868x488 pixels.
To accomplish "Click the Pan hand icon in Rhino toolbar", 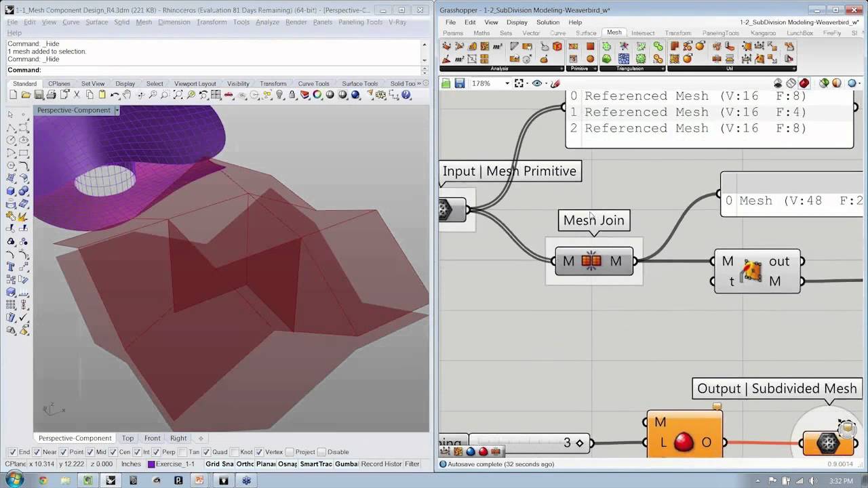I will 127,95.
